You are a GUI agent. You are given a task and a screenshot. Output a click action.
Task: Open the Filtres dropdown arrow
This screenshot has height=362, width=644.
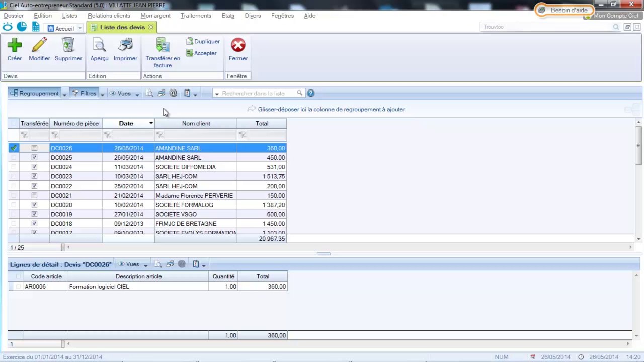(x=102, y=94)
